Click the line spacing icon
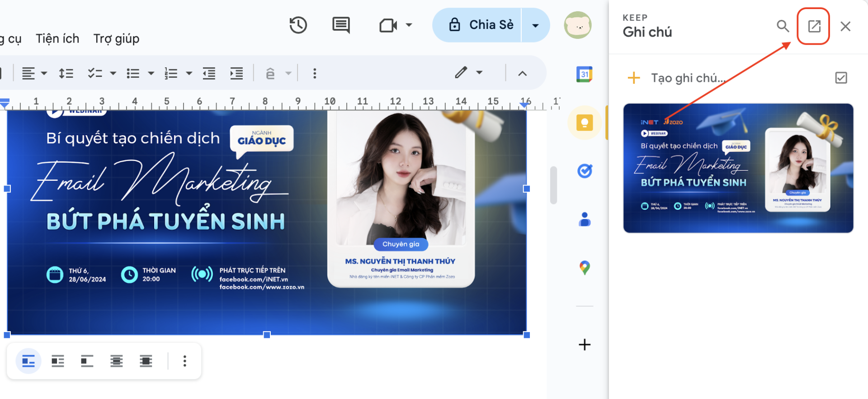868x399 pixels. tap(66, 73)
